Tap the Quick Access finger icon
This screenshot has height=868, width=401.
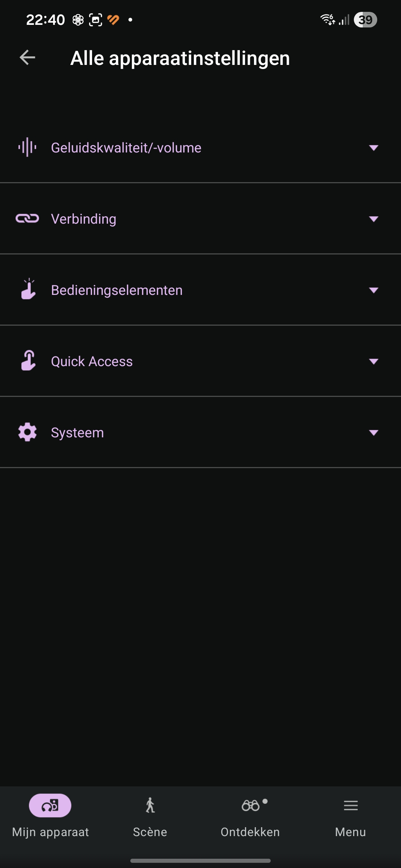click(28, 361)
